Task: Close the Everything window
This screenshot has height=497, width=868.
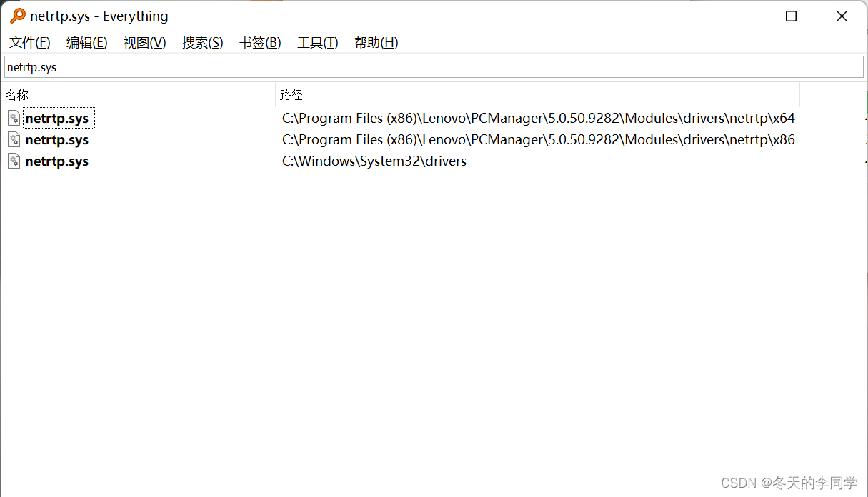Action: pos(842,16)
